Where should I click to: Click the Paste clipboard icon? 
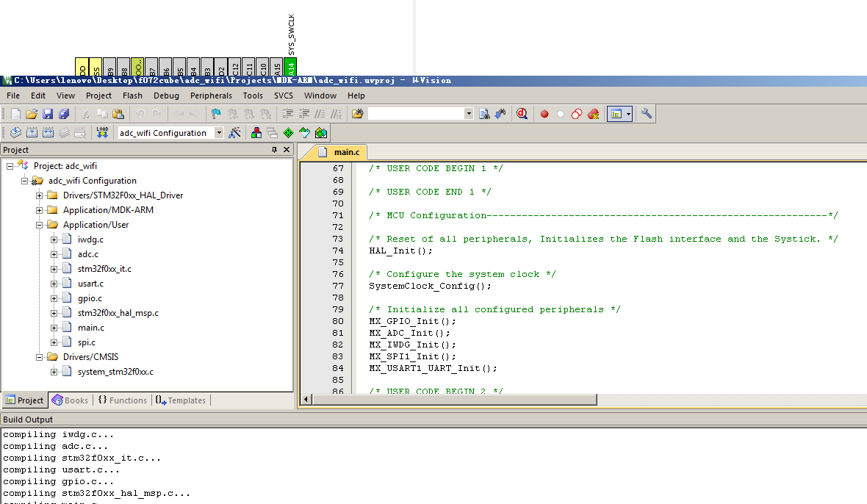click(118, 114)
